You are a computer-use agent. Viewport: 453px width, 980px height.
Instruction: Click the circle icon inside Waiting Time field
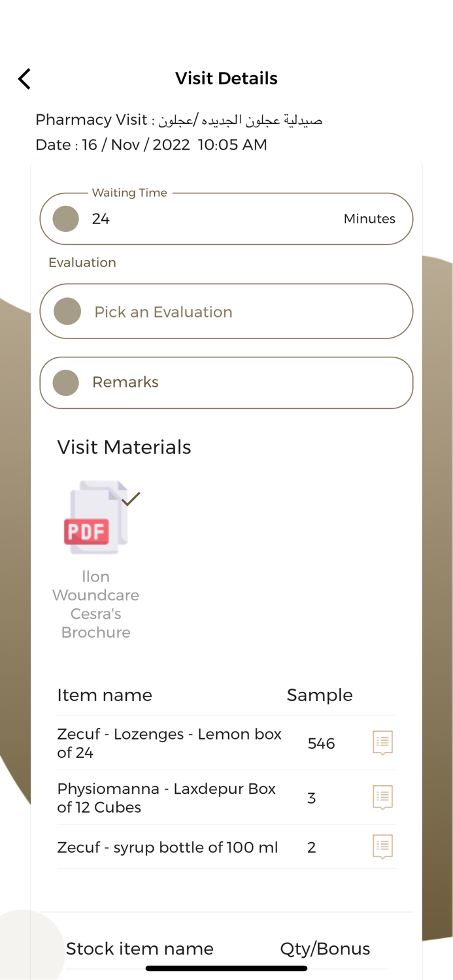pyautogui.click(x=65, y=218)
